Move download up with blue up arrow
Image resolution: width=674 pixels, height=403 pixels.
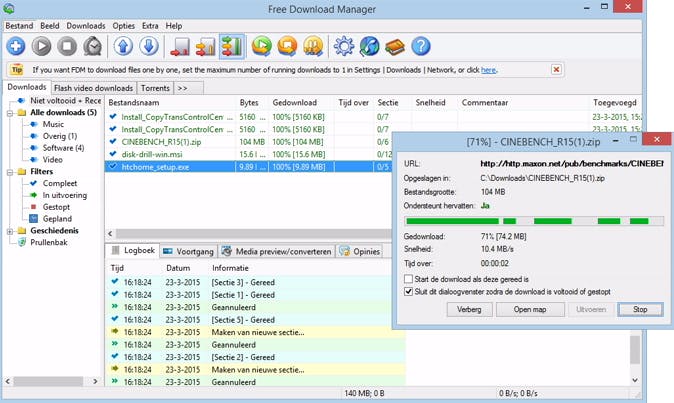[122, 46]
